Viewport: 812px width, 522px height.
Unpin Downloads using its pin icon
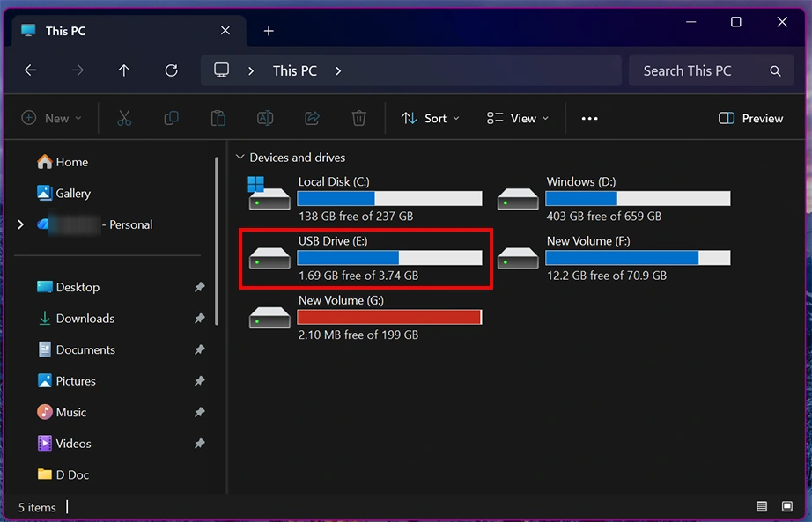(x=199, y=319)
